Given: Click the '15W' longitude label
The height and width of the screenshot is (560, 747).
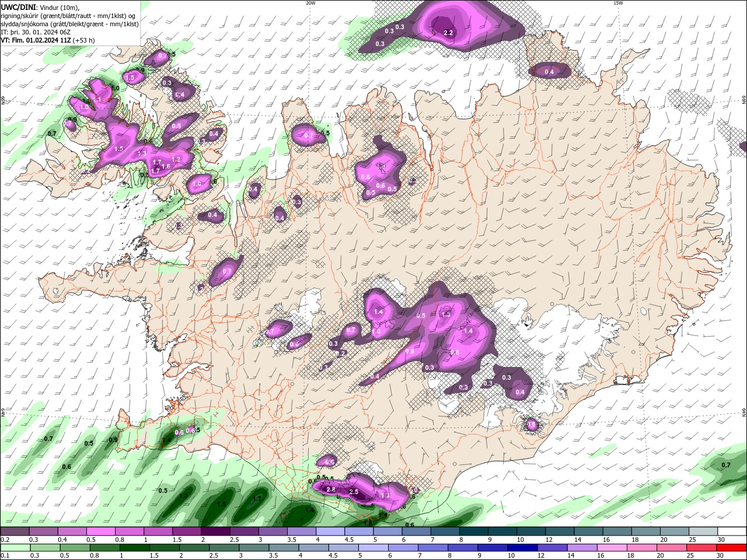Looking at the screenshot, I should [618, 3].
